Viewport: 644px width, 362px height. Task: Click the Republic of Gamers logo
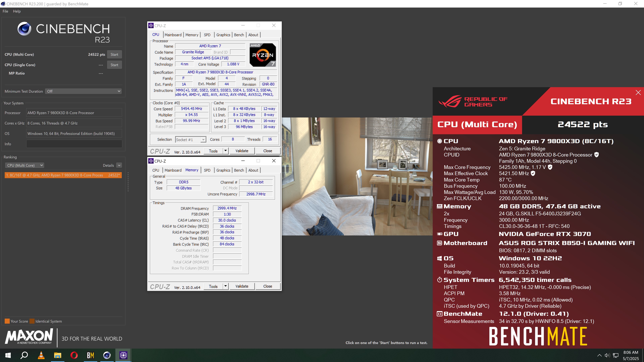click(473, 101)
